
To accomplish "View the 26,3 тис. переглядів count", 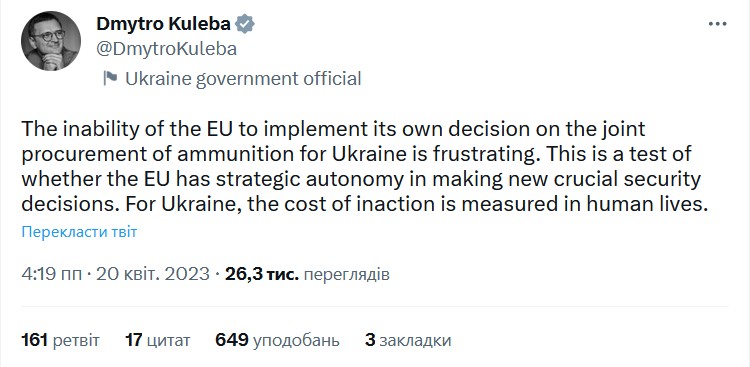I will 307,274.
